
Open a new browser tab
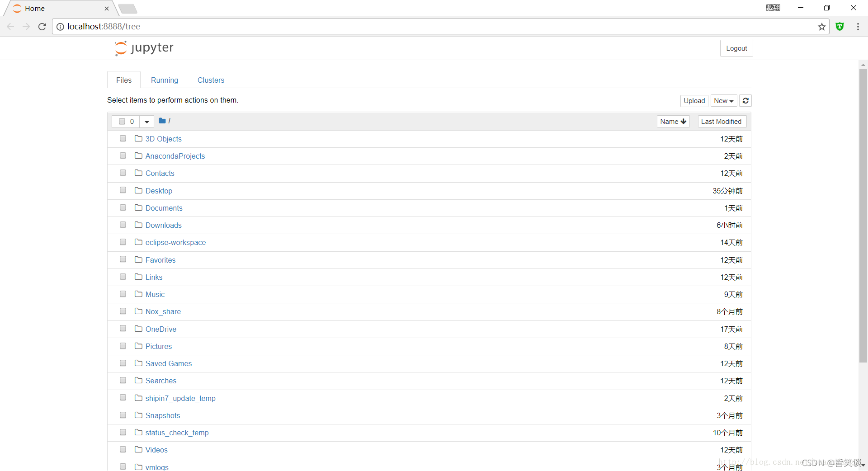[x=128, y=9]
